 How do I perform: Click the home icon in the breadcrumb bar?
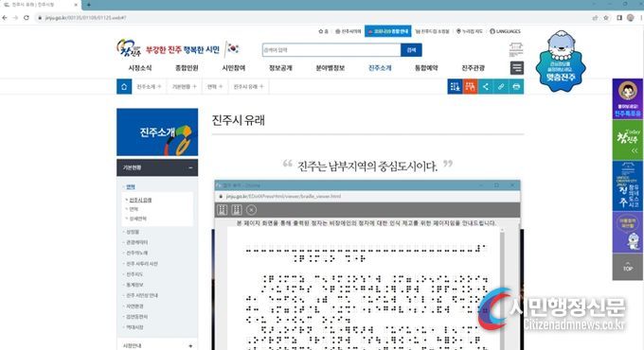124,87
